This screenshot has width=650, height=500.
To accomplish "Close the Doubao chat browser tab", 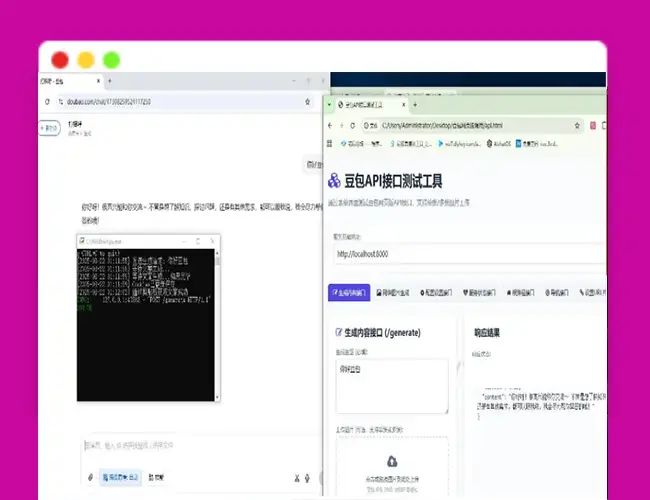I will [98, 81].
